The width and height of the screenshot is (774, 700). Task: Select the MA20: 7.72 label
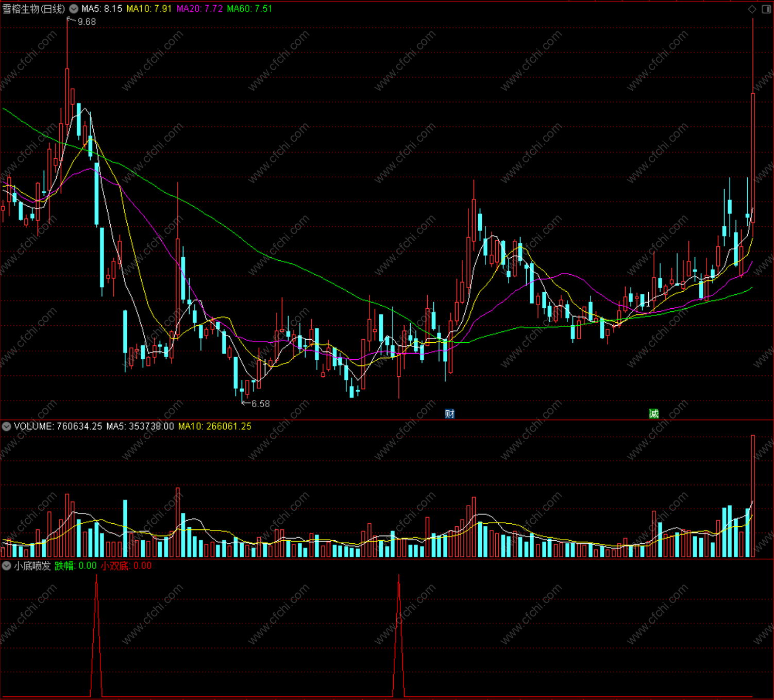tap(199, 9)
